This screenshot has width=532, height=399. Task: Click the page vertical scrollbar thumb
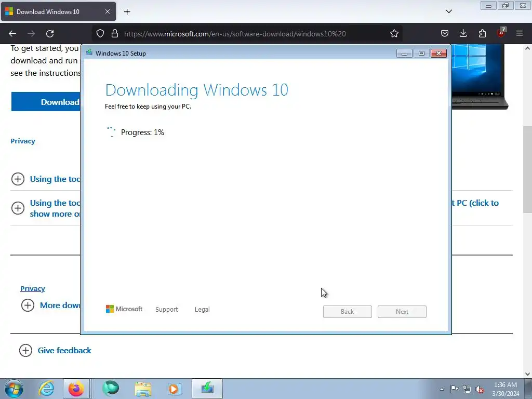tap(527, 170)
